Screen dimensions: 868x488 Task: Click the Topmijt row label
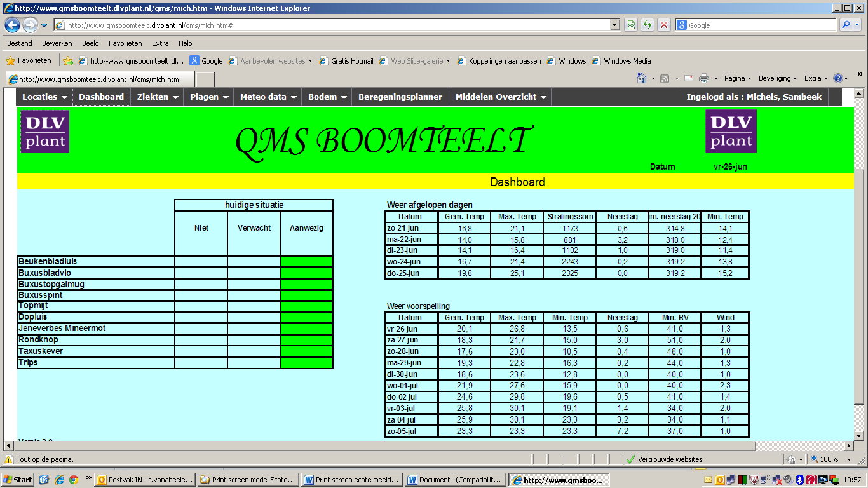(32, 306)
